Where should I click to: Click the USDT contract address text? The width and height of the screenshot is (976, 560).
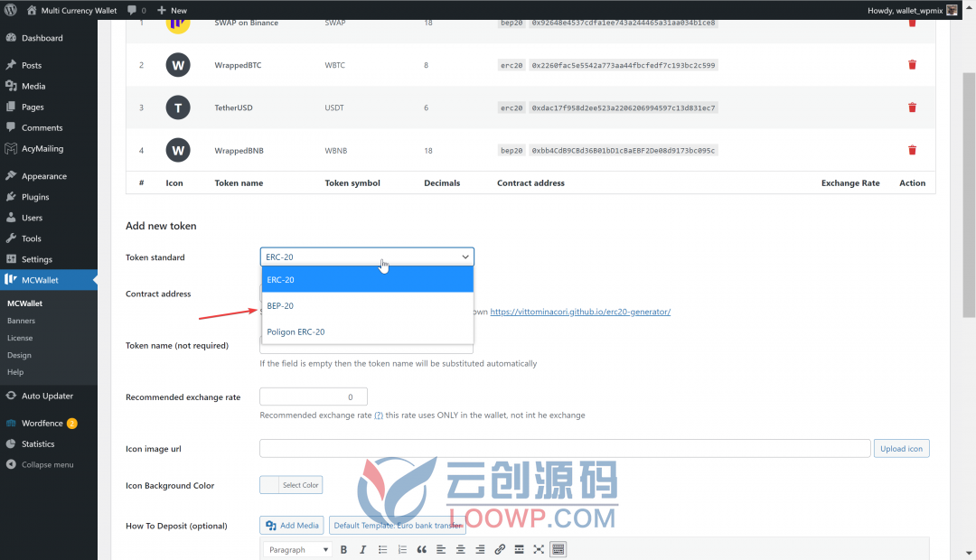(623, 107)
